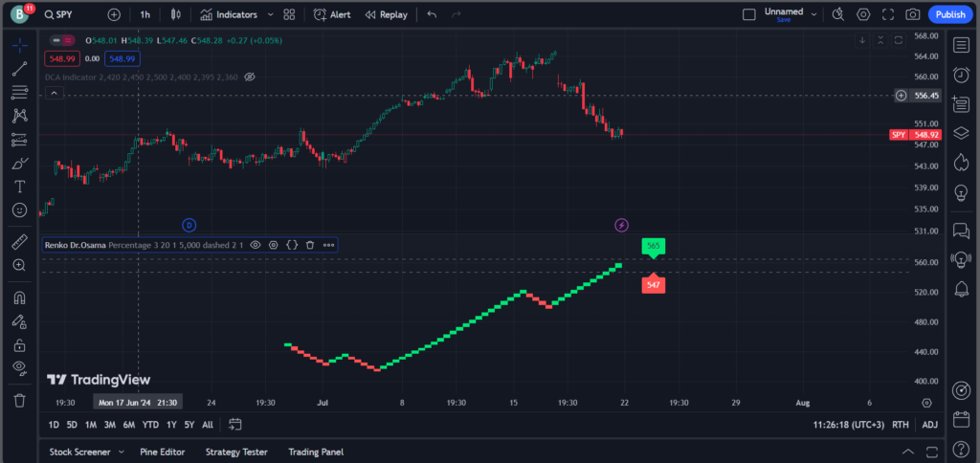Toggle ADJ adjusted data setting
The width and height of the screenshot is (980, 463).
930,425
